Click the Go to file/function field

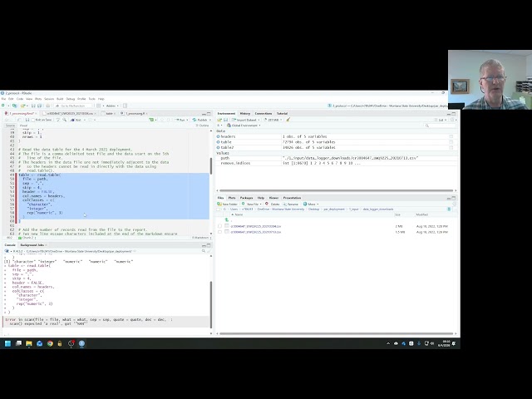[x=73, y=106]
